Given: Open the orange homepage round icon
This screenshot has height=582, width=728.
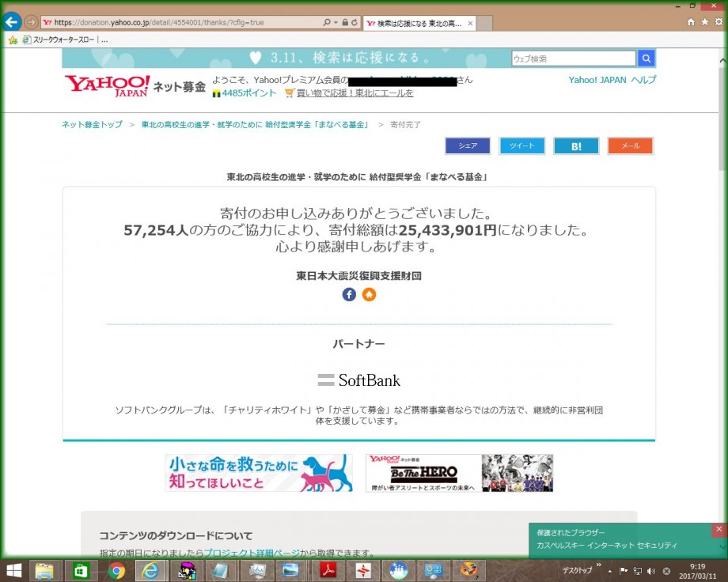Looking at the screenshot, I should (369, 294).
